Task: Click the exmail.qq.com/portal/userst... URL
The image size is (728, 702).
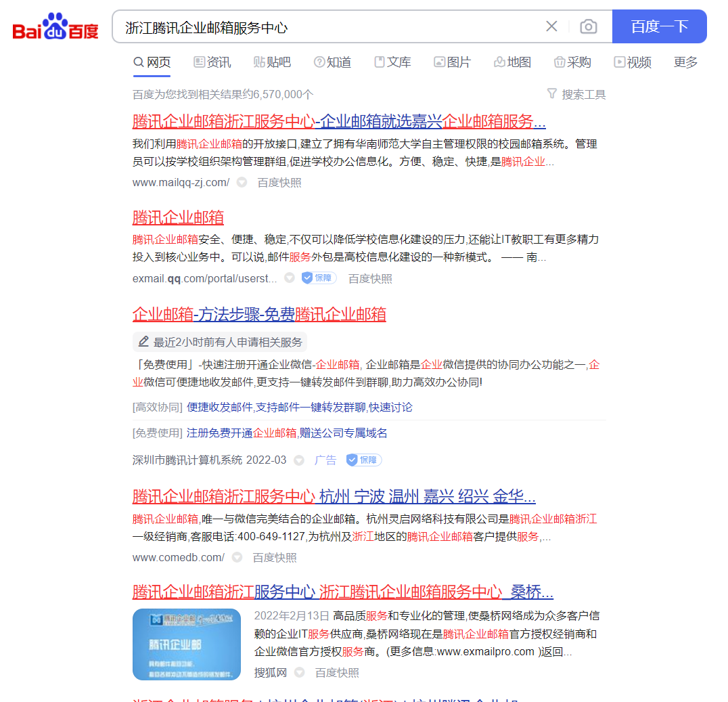Action: pos(205,278)
